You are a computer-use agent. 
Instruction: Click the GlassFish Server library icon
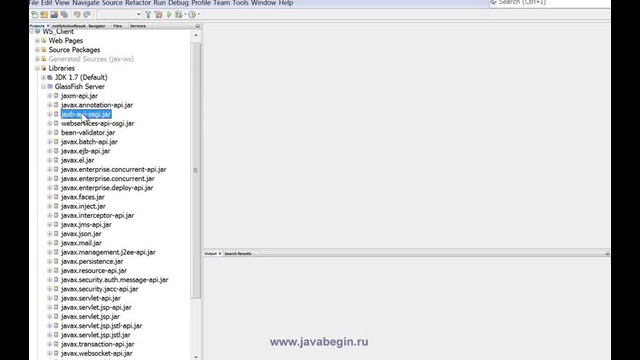(50, 87)
